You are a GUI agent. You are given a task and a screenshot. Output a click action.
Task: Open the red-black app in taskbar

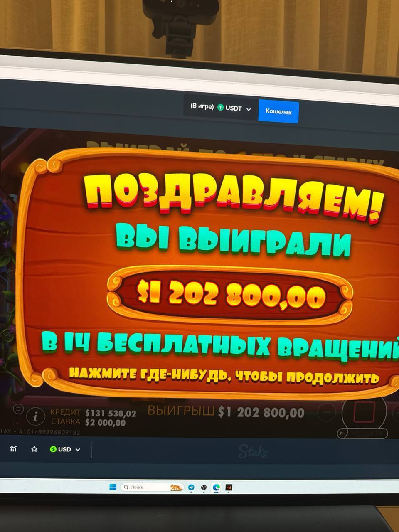coord(229,487)
